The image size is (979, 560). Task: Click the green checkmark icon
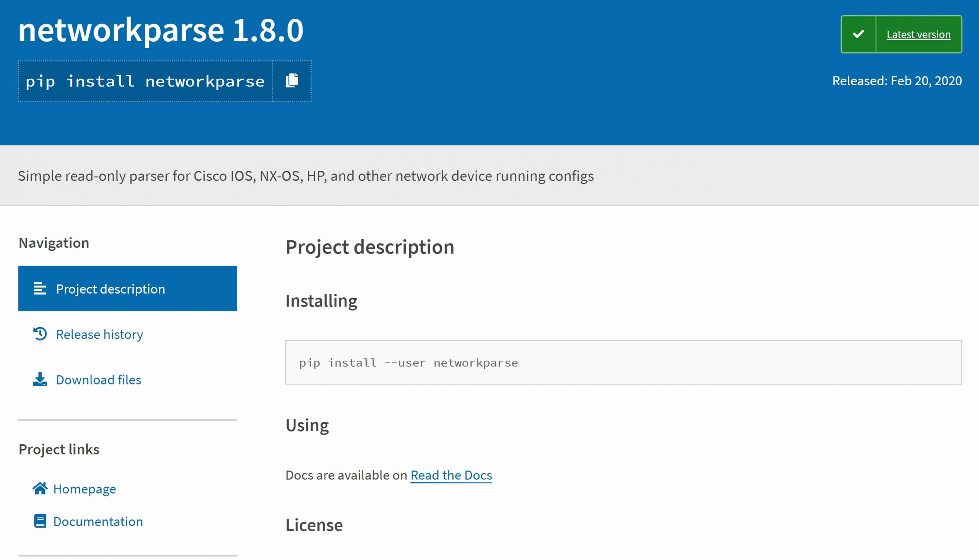pyautogui.click(x=858, y=34)
